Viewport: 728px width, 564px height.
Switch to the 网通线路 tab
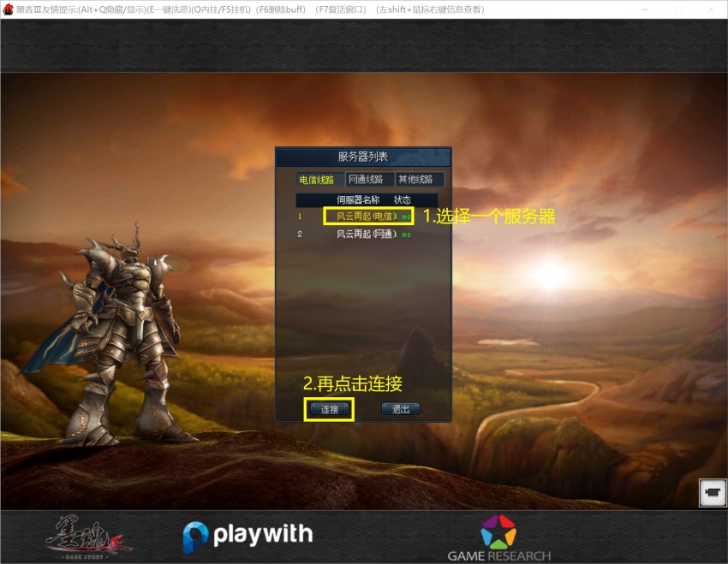click(x=369, y=180)
